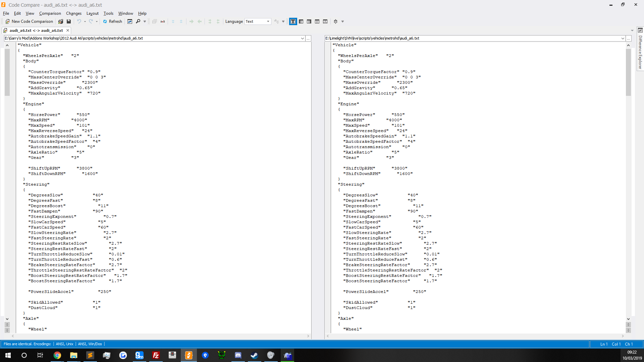Close the audi_a6.txt comparison tab
Screen dimensions: 644x362
(x=68, y=31)
